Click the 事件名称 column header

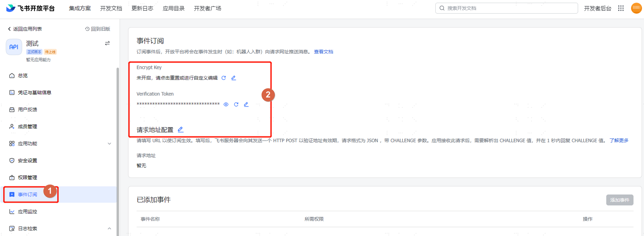click(150, 219)
